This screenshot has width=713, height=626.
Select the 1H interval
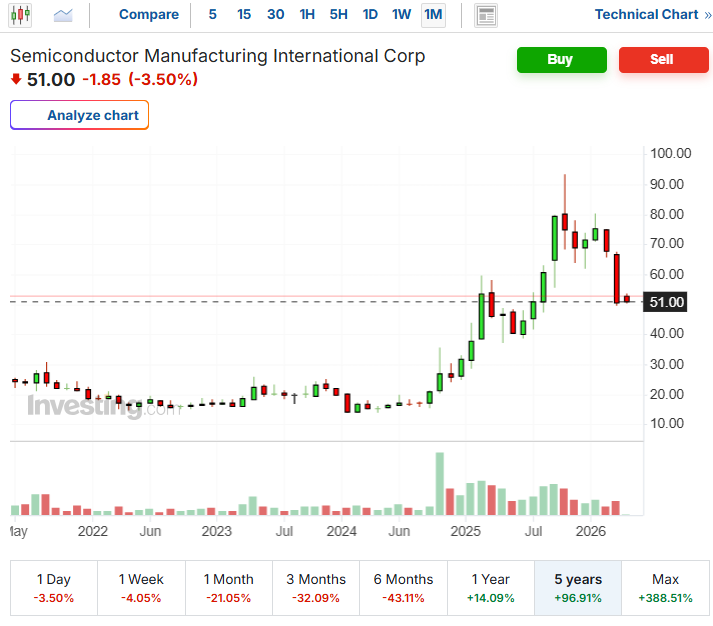coord(307,15)
